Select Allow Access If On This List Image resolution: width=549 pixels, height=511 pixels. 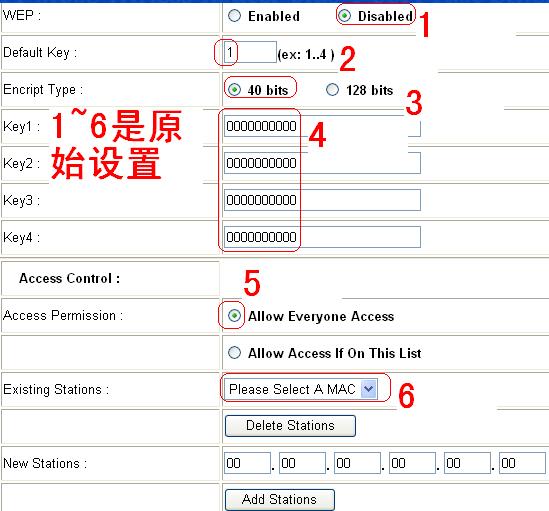(x=234, y=352)
